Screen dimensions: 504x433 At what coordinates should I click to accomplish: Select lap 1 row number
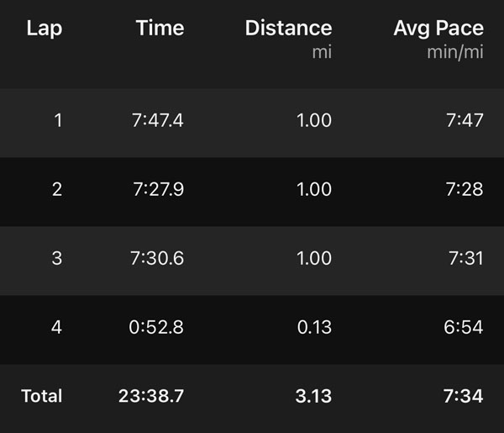[x=57, y=120]
